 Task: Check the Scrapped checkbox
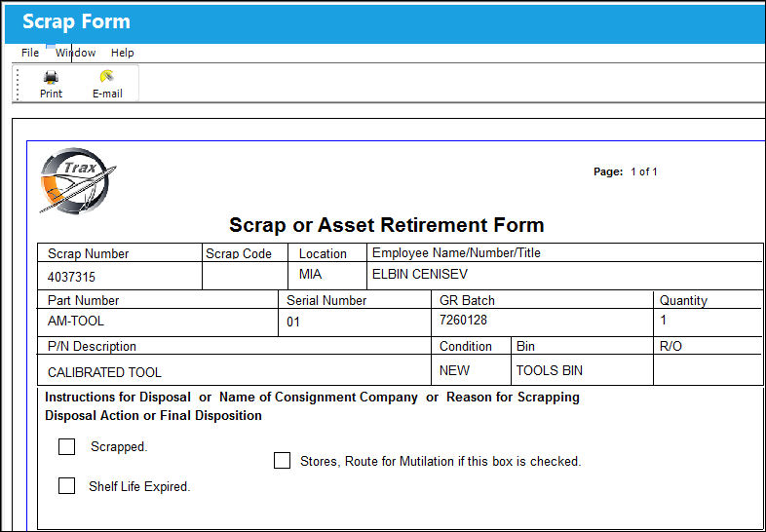(66, 446)
